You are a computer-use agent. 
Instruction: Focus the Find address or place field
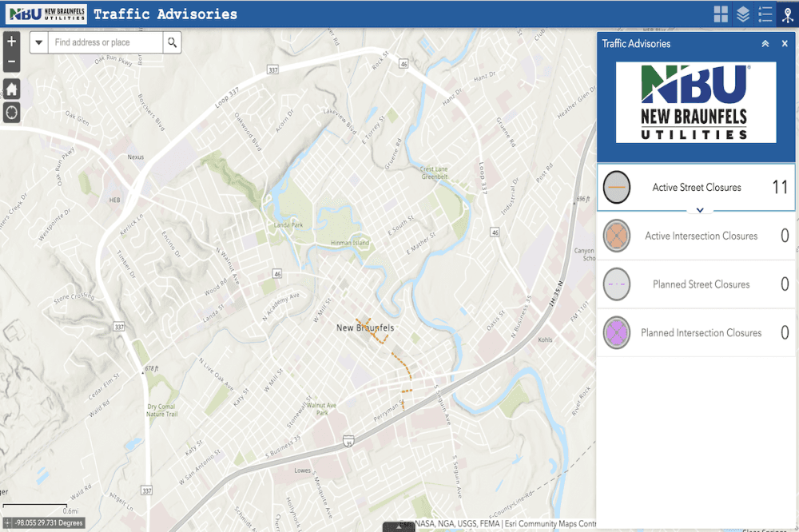105,42
